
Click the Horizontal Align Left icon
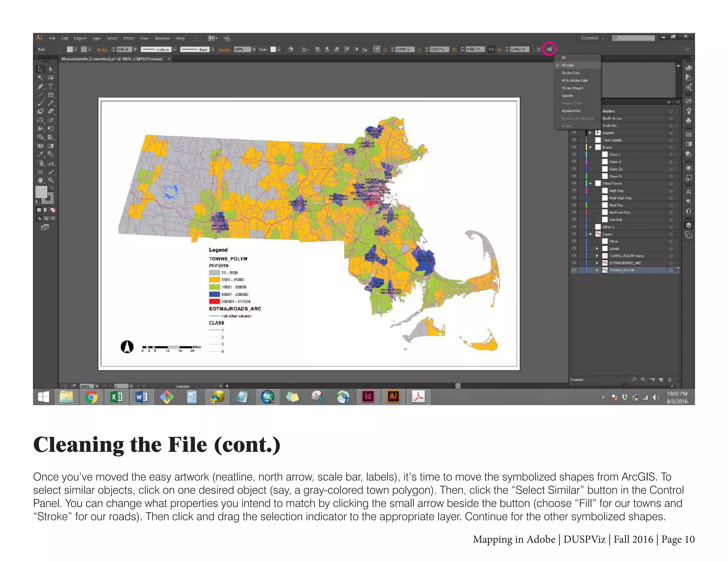click(318, 49)
